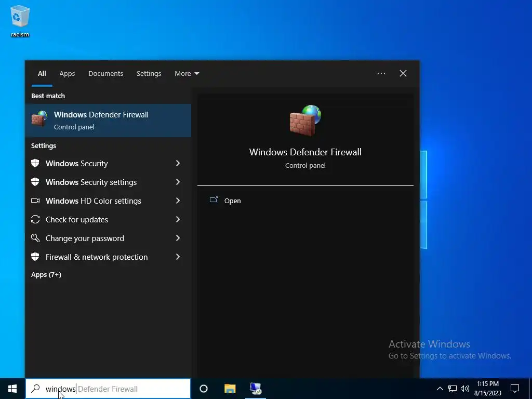Open the computer monitor app on the taskbar
The width and height of the screenshot is (532, 399).
pyautogui.click(x=256, y=389)
